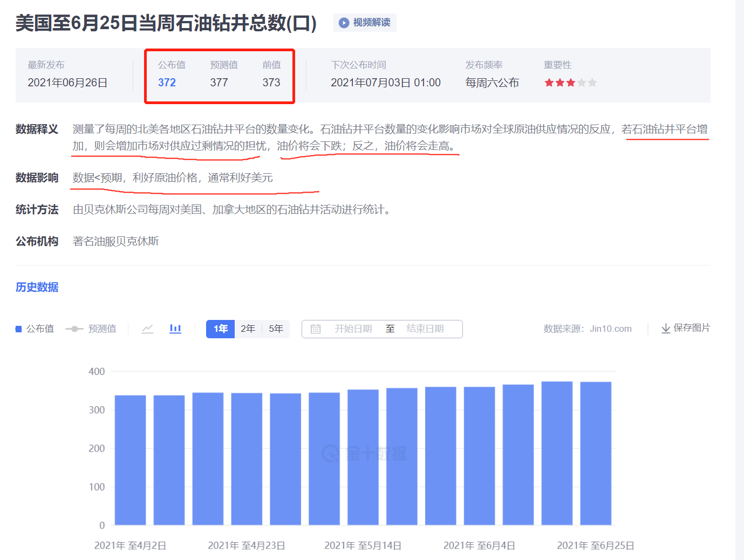Click the 数据来源 Jin10.com text
The image size is (744, 560).
[588, 329]
